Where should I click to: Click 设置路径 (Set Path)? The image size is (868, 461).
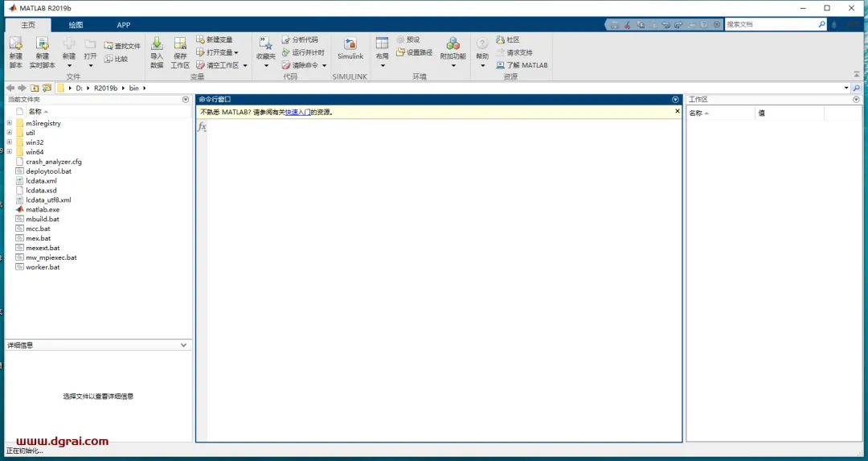(415, 52)
